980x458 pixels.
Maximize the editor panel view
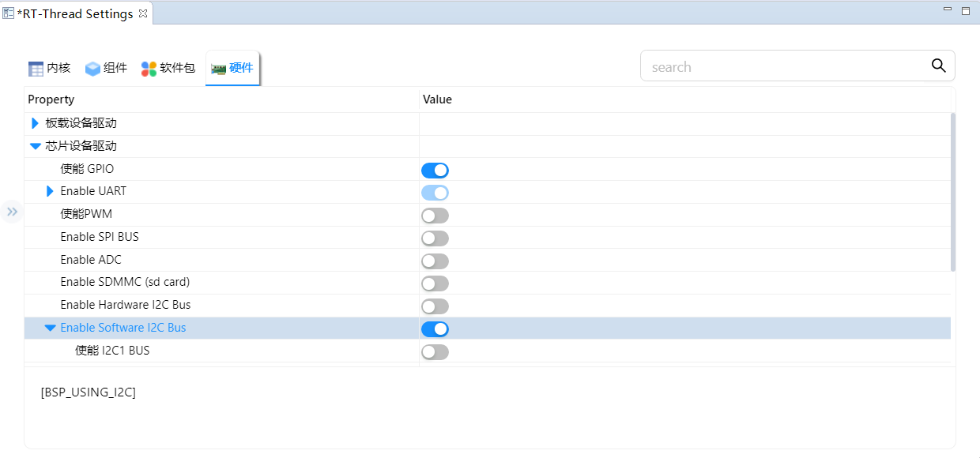coord(965,10)
